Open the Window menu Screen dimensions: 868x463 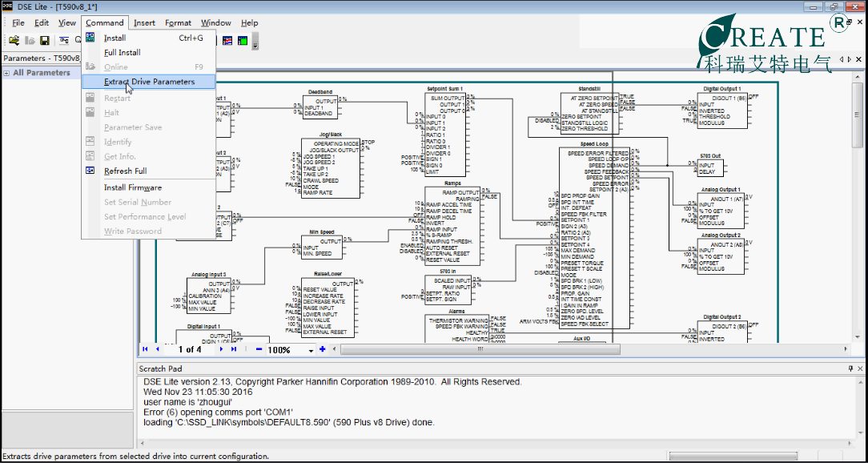216,22
